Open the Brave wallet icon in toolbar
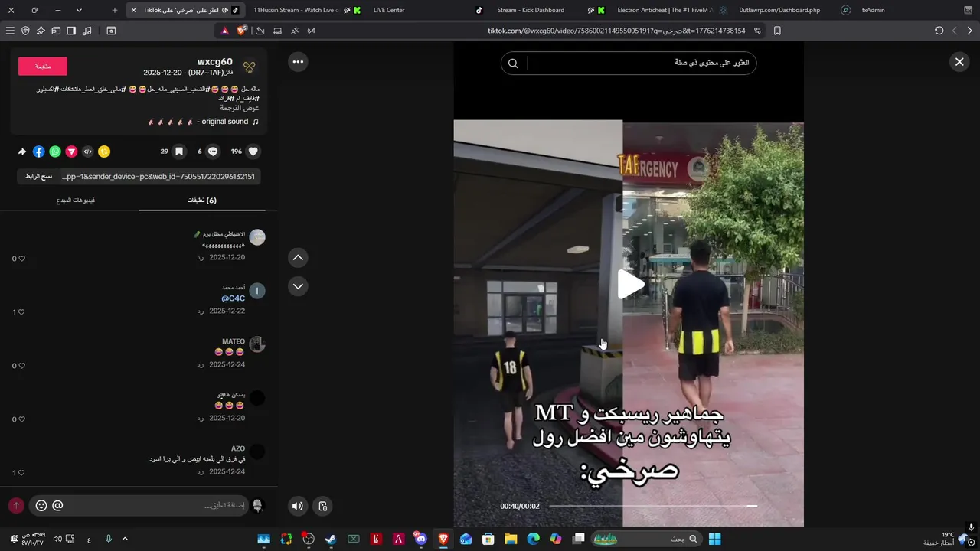 56,31
